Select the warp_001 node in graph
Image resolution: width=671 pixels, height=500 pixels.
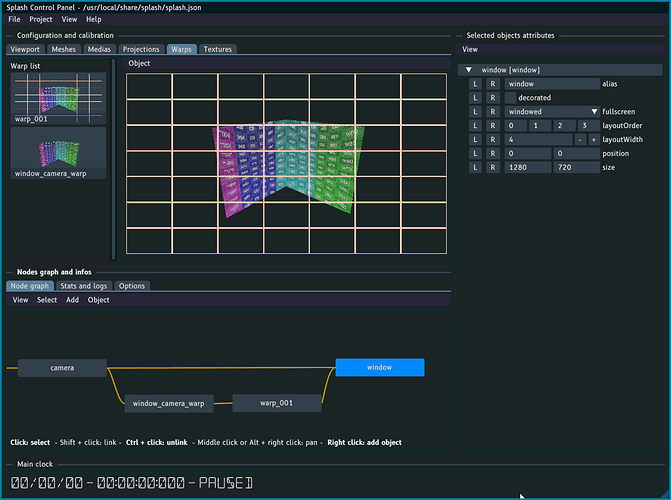[276, 403]
